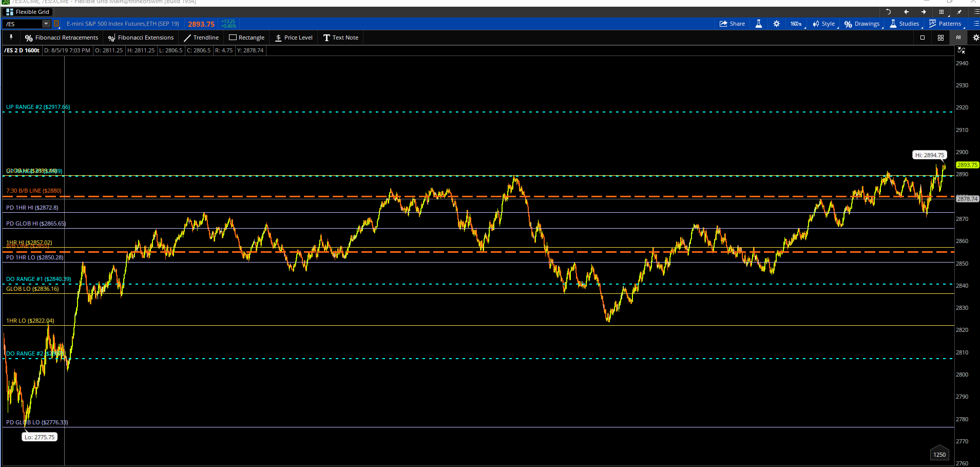Click the Y: 2878.74 readout
Screen dimensions: 980x467
coord(250,50)
